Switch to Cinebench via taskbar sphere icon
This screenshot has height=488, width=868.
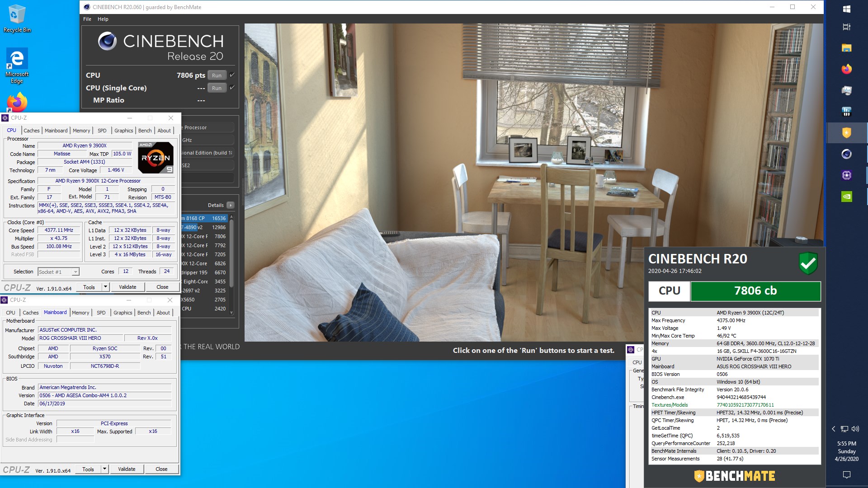(x=847, y=154)
